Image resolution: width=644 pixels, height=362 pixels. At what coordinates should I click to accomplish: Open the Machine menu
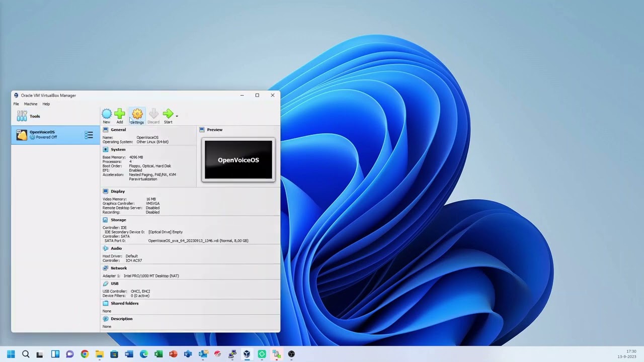click(x=31, y=104)
